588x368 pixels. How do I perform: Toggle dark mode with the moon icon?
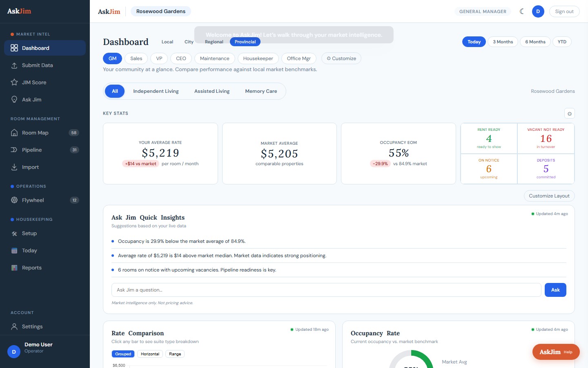pyautogui.click(x=522, y=11)
